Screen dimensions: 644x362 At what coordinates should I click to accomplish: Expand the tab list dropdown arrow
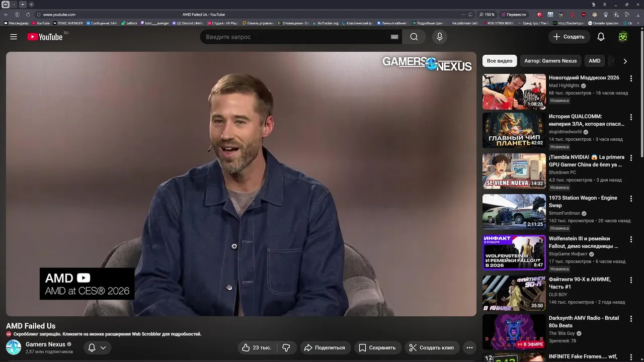(x=14, y=5)
